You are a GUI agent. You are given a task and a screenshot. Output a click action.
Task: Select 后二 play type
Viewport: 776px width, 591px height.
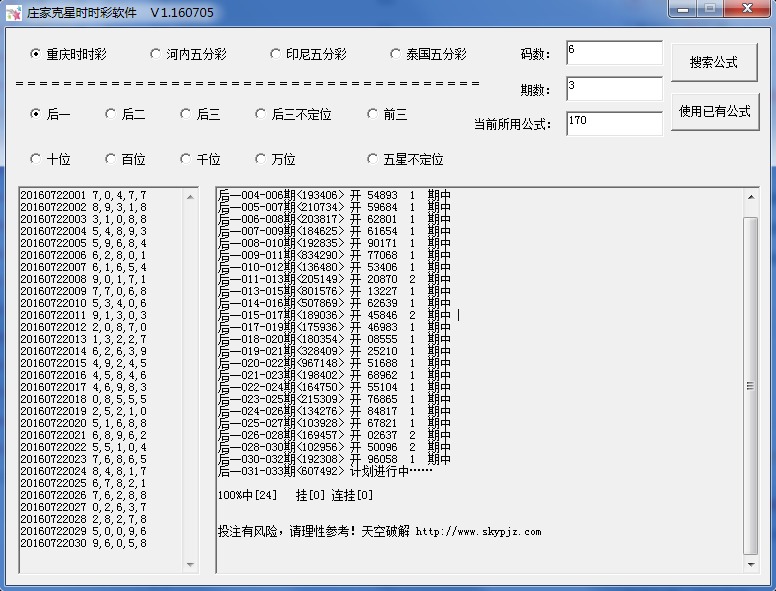(x=111, y=114)
